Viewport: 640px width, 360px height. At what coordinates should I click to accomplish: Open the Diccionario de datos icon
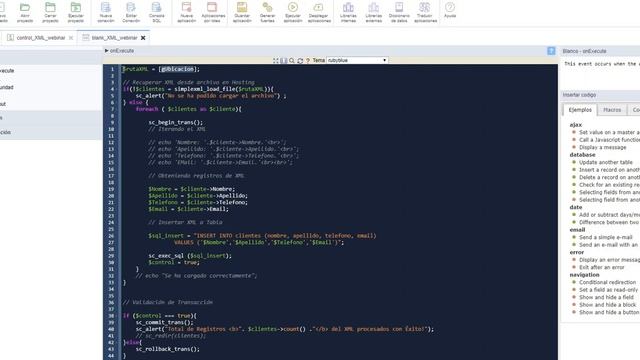pyautogui.click(x=399, y=12)
